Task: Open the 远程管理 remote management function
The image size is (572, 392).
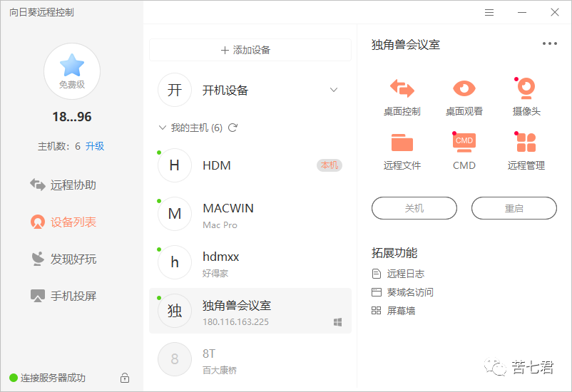Action: (x=526, y=152)
